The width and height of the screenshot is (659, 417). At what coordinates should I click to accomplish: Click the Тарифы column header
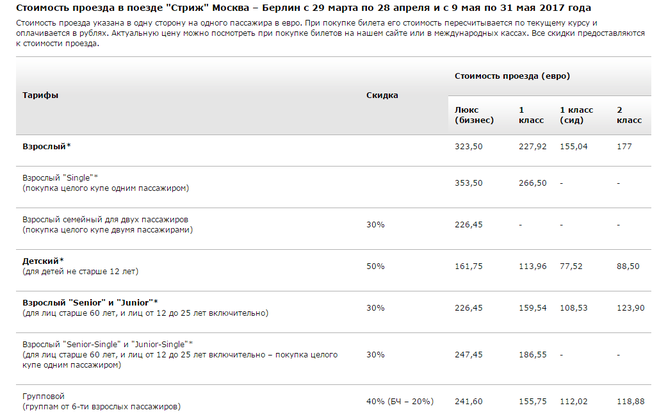pos(40,95)
